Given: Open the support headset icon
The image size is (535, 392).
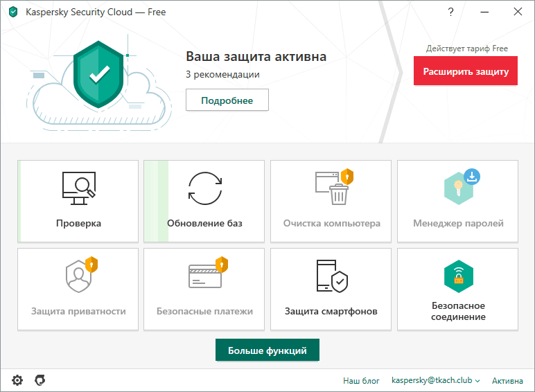Looking at the screenshot, I should 40,380.
